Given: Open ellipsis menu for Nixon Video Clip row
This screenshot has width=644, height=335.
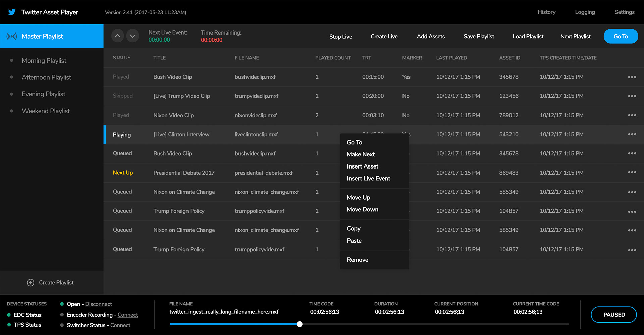Looking at the screenshot, I should click(632, 115).
